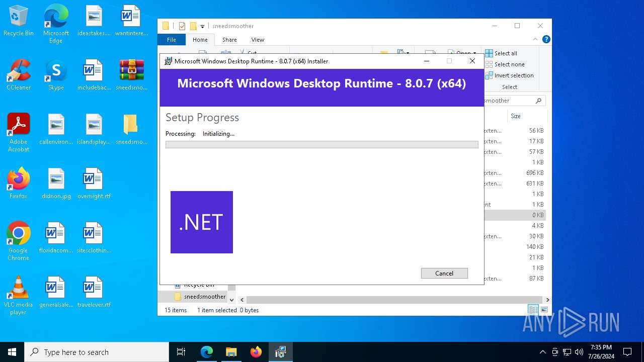This screenshot has width=644, height=362.
Task: Click the setup progress bar
Action: (322, 145)
